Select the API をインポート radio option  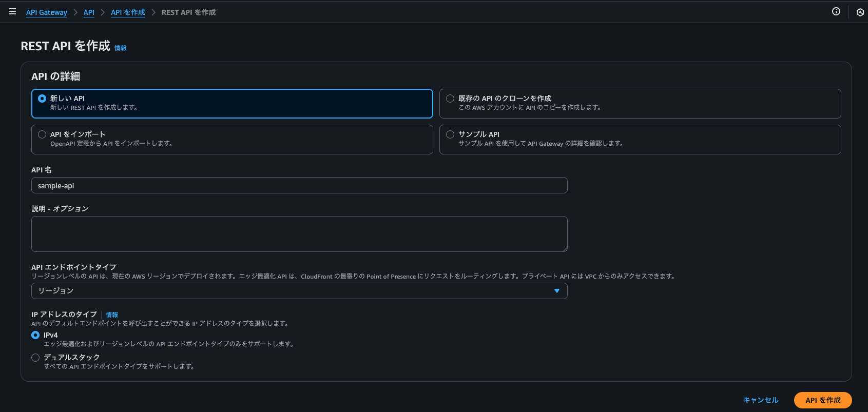pos(42,134)
